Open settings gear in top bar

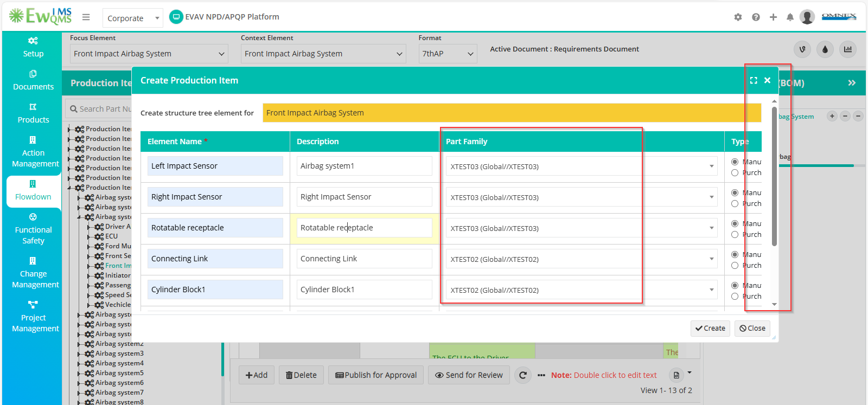(738, 17)
